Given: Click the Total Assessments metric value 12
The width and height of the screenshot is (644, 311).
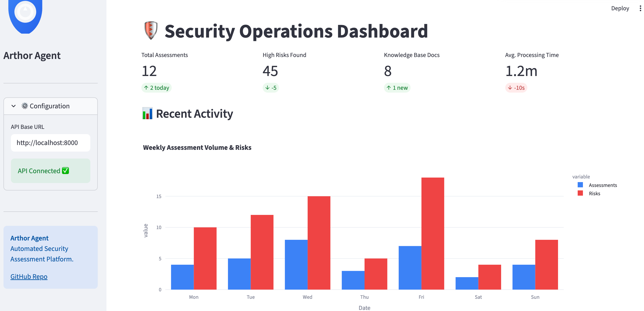Looking at the screenshot, I should pyautogui.click(x=149, y=71).
